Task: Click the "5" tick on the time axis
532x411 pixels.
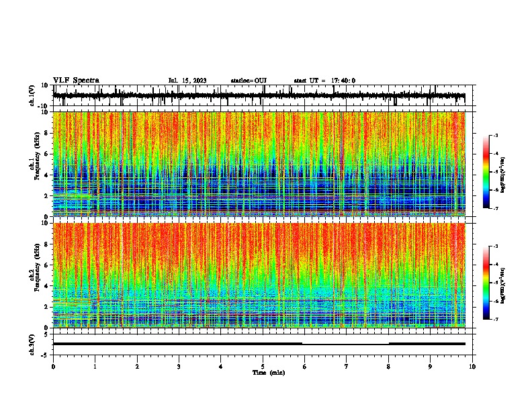Action: (x=263, y=367)
